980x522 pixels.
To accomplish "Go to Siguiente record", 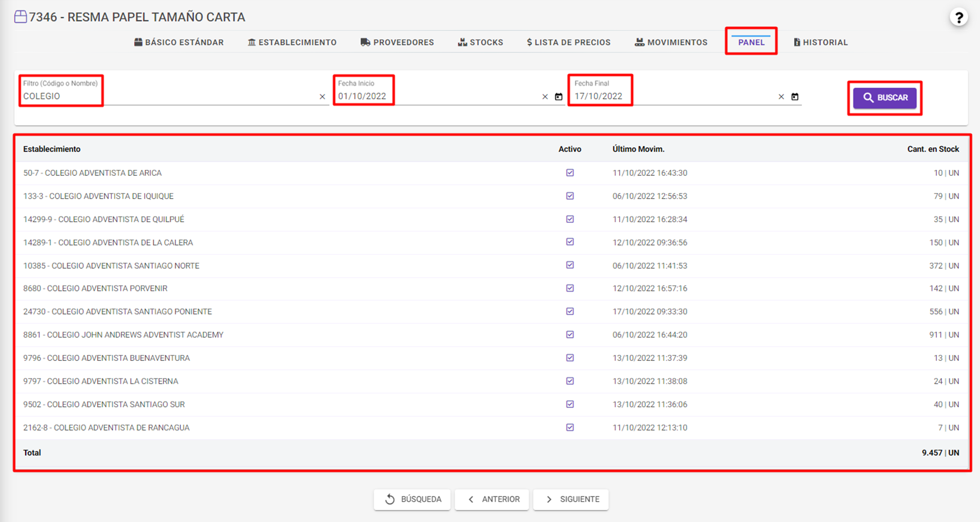I will pyautogui.click(x=571, y=499).
